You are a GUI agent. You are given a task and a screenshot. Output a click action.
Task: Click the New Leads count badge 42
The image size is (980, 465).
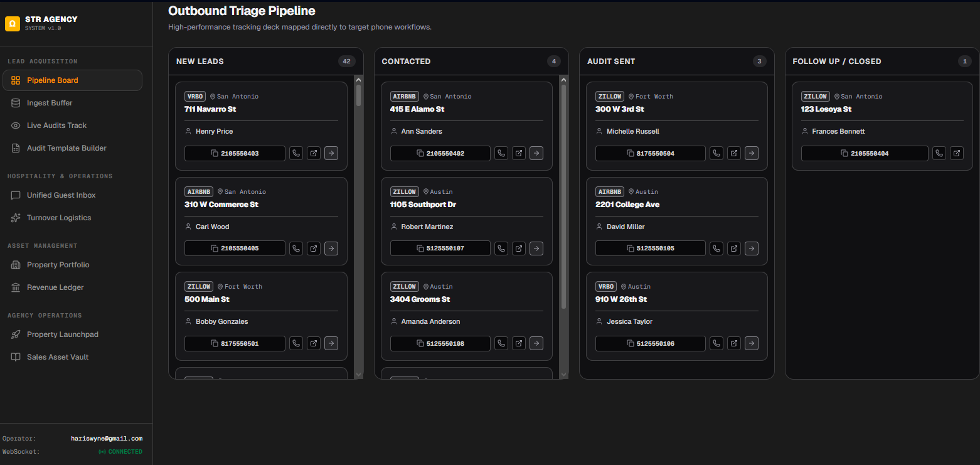(x=346, y=61)
